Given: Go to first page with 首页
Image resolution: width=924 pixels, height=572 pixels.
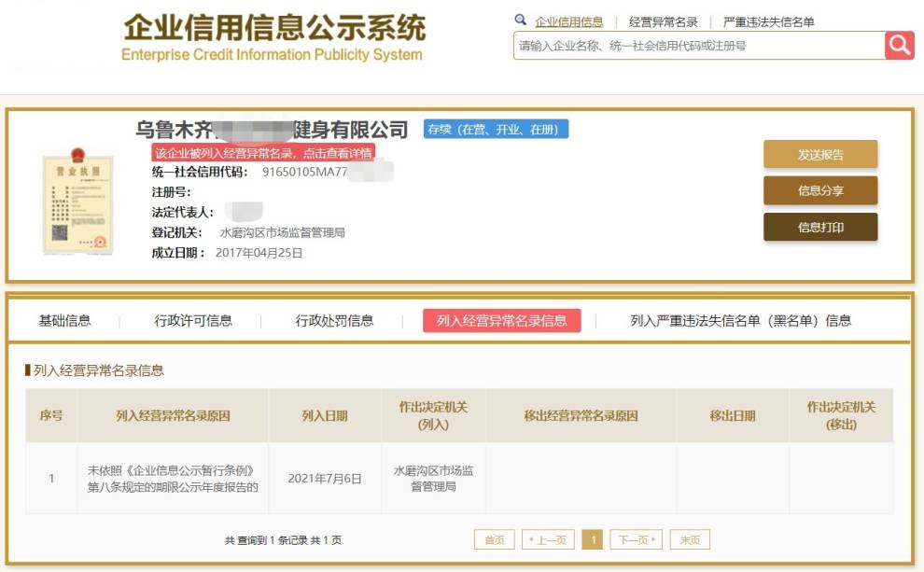Looking at the screenshot, I should 494,540.
